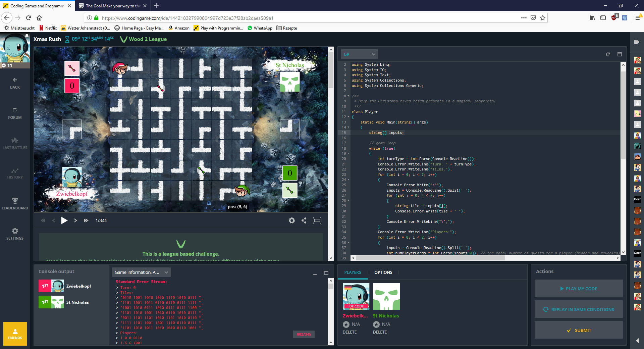Image resolution: width=644 pixels, height=349 pixels.
Task: Click REPLAY IN SAME CONDITIONS button
Action: click(x=579, y=309)
